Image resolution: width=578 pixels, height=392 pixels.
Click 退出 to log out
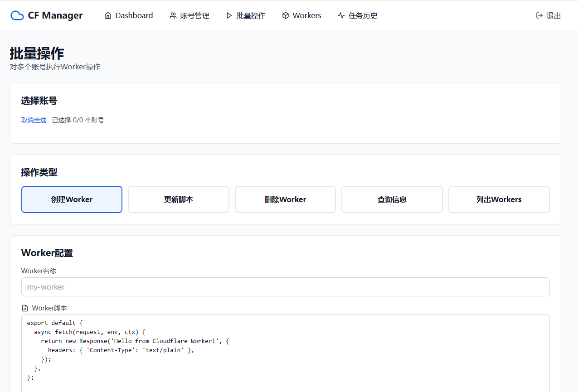pyautogui.click(x=549, y=15)
